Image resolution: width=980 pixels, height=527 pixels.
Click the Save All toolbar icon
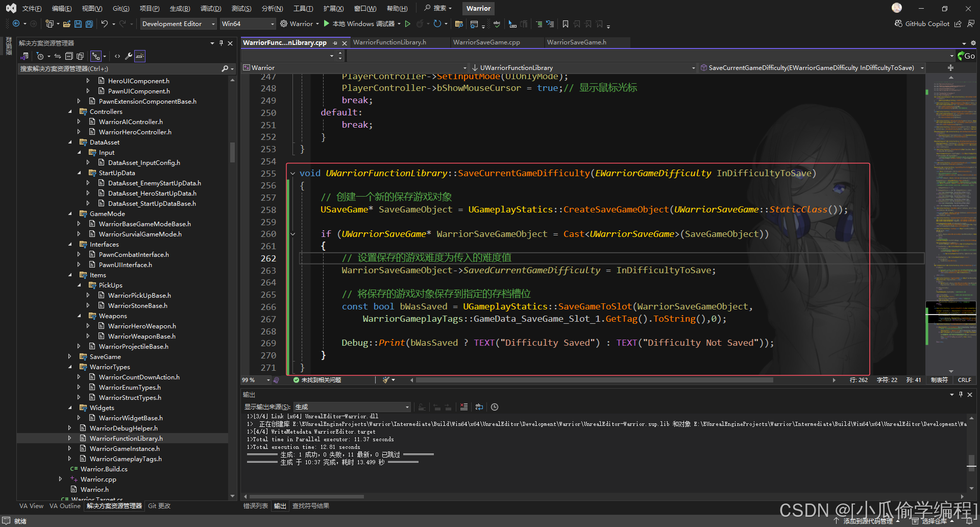[x=89, y=24]
